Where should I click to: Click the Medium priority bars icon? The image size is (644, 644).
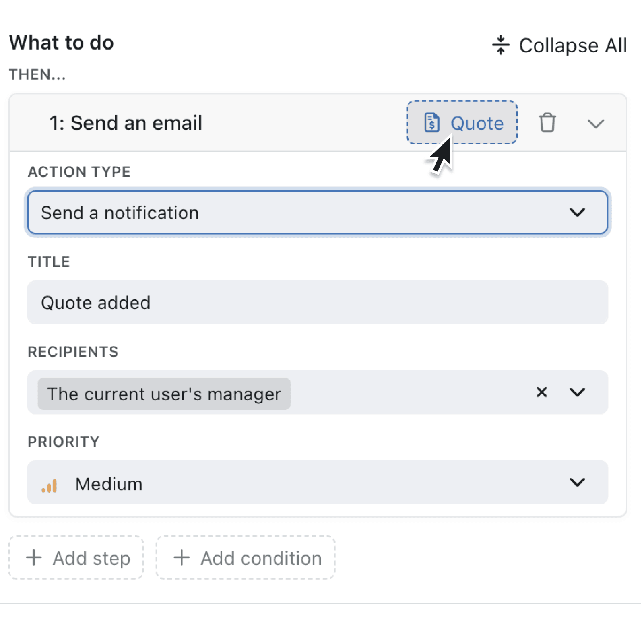tap(49, 485)
